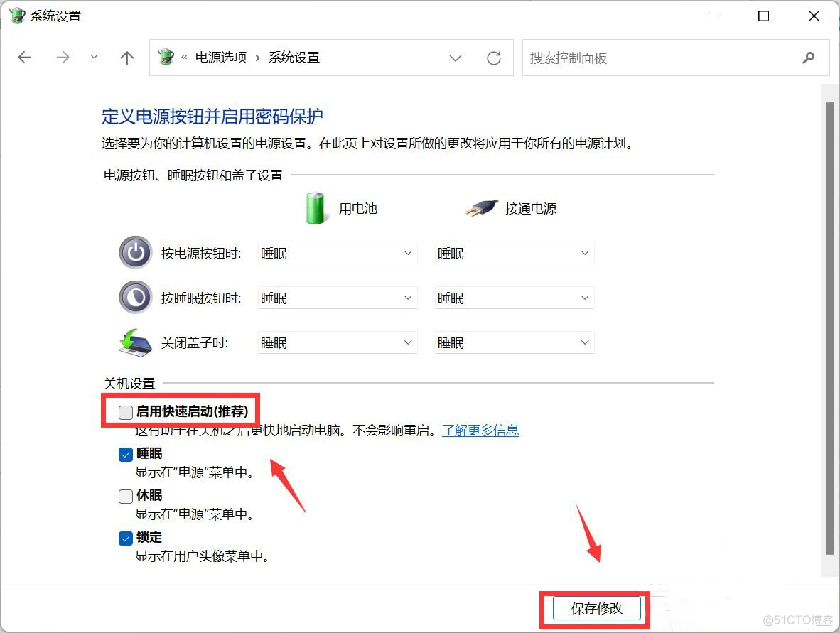Expand the address bar history dropdown
This screenshot has height=633, width=840.
(x=456, y=58)
